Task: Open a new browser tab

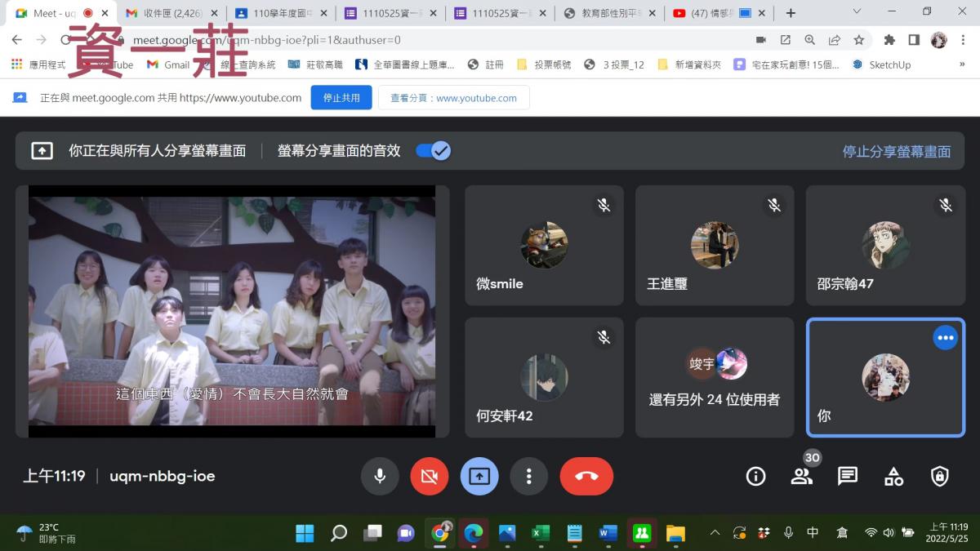Action: 791,13
